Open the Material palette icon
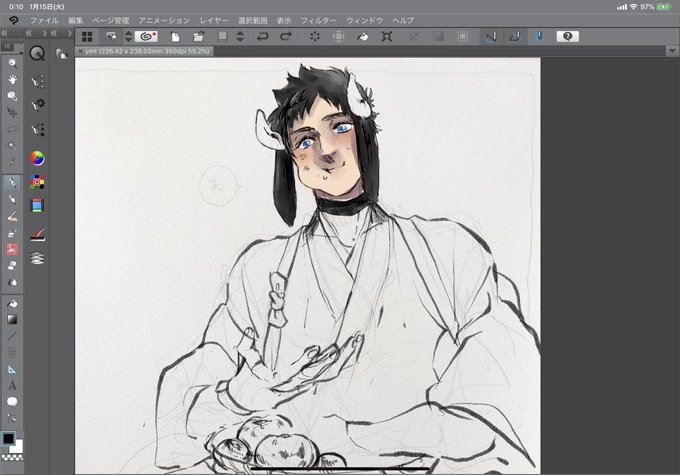The image size is (680, 475). 62,54
